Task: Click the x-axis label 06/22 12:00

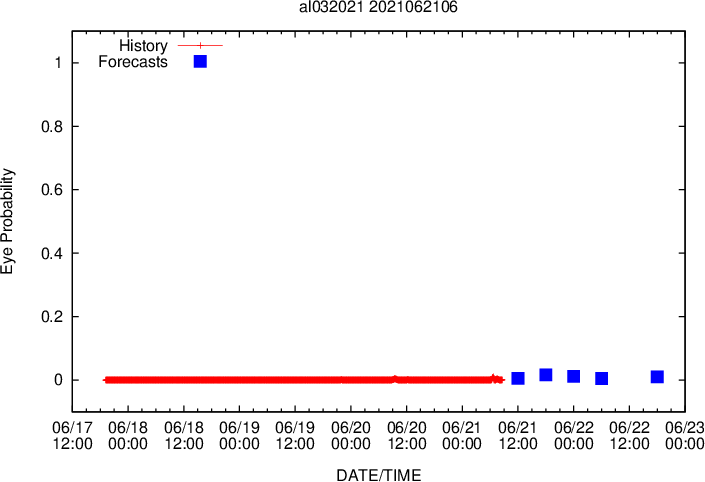Action: [629, 436]
